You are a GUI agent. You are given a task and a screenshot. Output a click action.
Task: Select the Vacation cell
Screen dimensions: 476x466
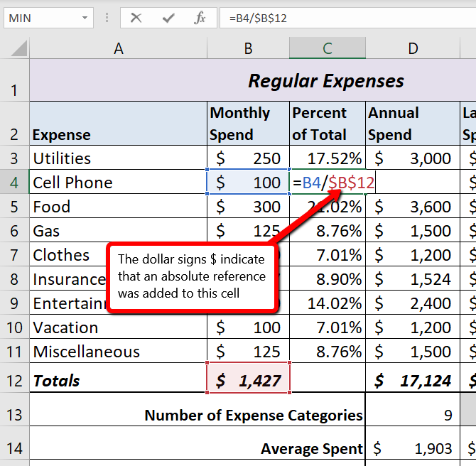pos(119,327)
